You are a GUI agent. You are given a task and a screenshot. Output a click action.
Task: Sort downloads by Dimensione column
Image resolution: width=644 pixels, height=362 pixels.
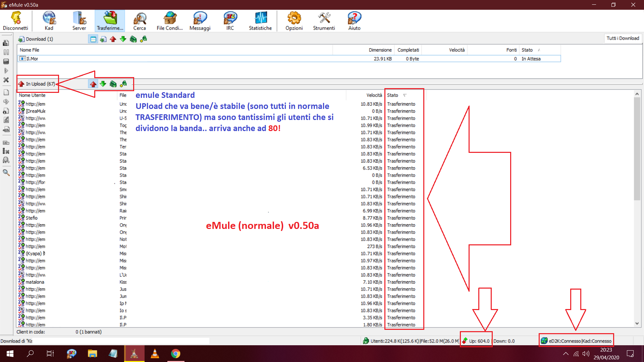[x=363, y=50]
